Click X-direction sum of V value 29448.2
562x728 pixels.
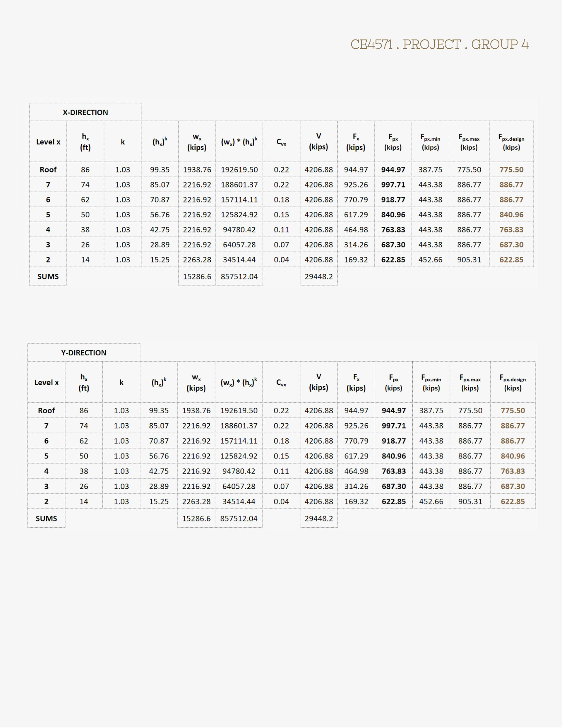[x=318, y=276]
